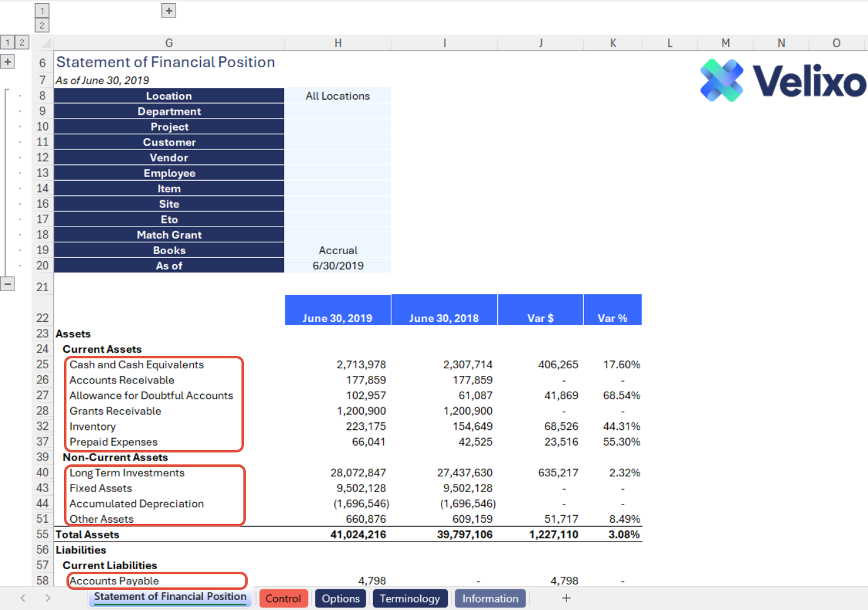Click the Velixo logo image
Image resolution: width=868 pixels, height=610 pixels.
point(783,80)
